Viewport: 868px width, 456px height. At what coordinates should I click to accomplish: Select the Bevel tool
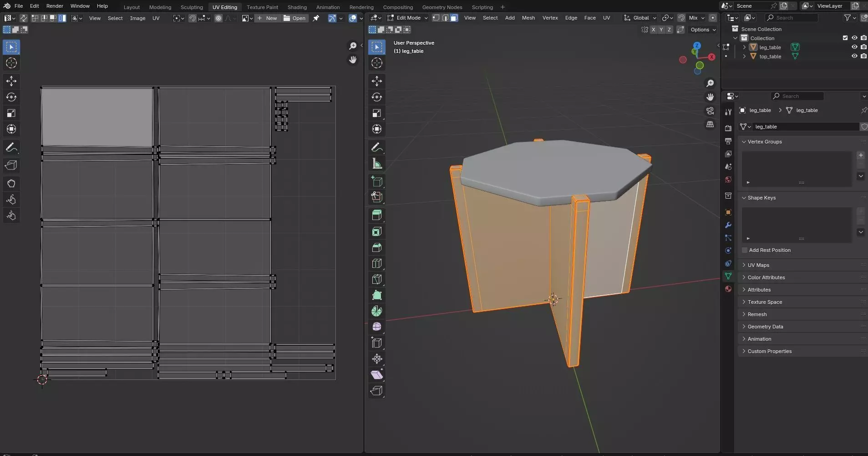tap(377, 247)
